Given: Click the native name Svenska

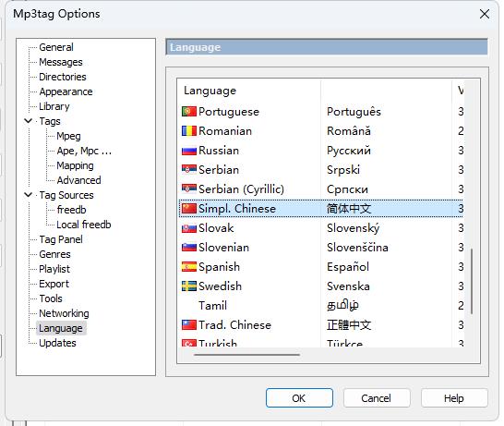Looking at the screenshot, I should 348,286.
